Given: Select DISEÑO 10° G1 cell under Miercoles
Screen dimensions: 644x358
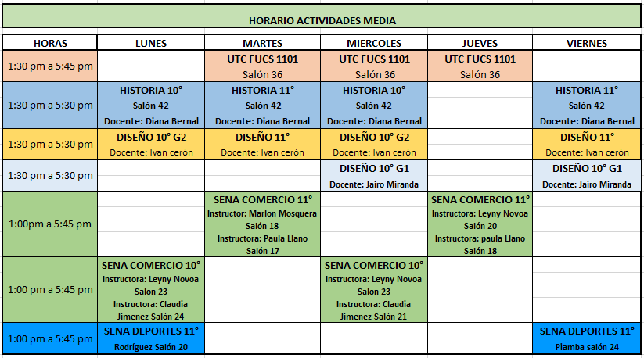Looking at the screenshot, I should click(x=374, y=168).
